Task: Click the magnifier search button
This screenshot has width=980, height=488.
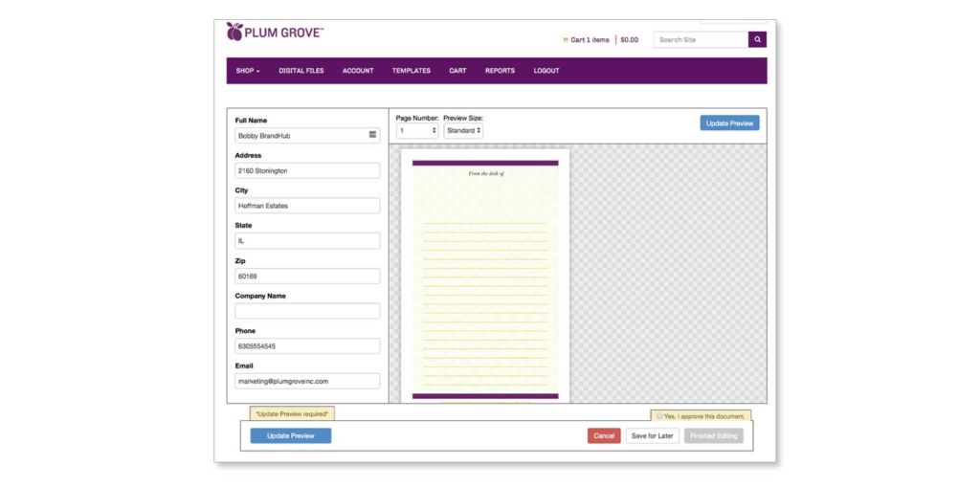Action: click(757, 39)
